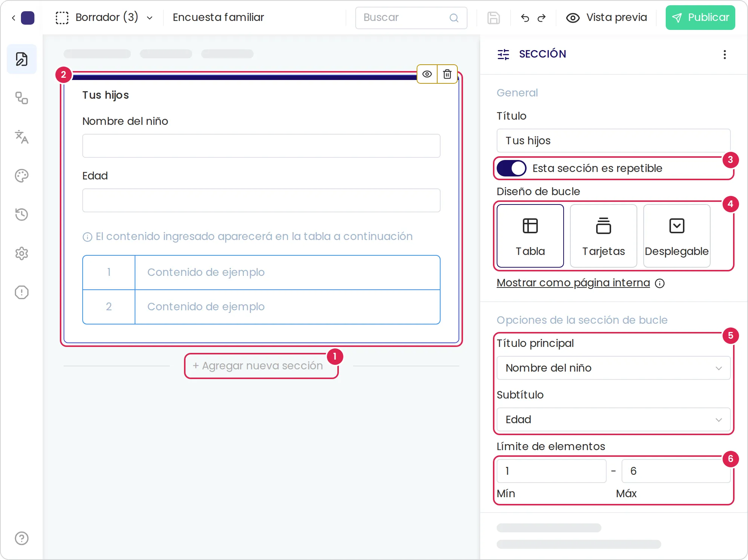This screenshot has height=560, width=748.
Task: Select the Tabla loop layout
Action: 530,236
